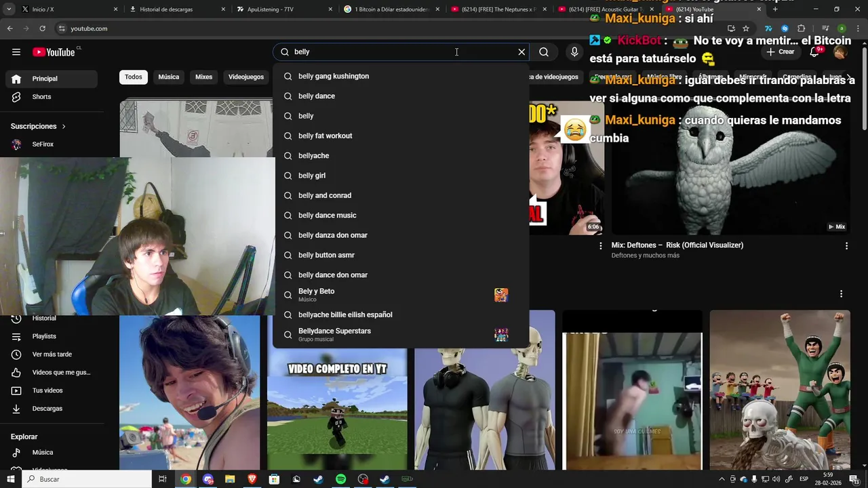Open Música under Explorar

click(x=52, y=453)
